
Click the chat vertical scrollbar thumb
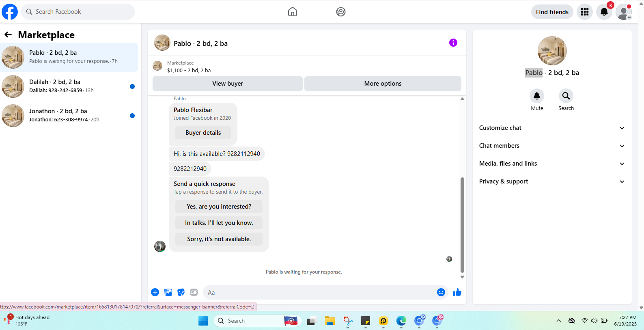point(462,225)
